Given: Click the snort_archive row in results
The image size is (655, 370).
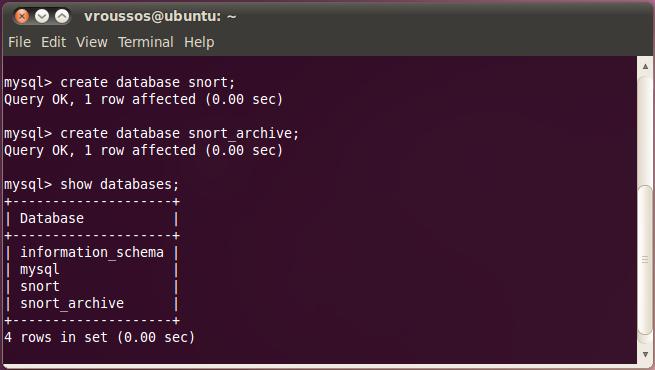Looking at the screenshot, I should pos(92,303).
